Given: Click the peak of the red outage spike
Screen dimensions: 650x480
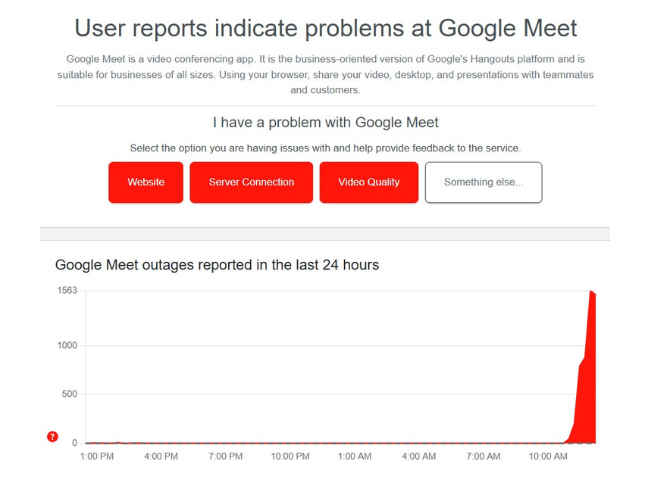Looking at the screenshot, I should pyautogui.click(x=591, y=292).
